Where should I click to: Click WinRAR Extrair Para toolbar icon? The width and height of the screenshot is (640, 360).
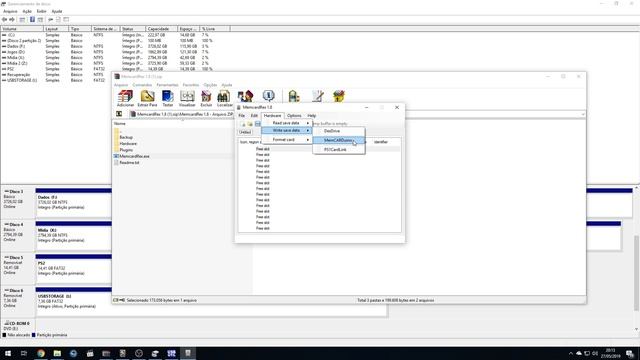(x=147, y=98)
